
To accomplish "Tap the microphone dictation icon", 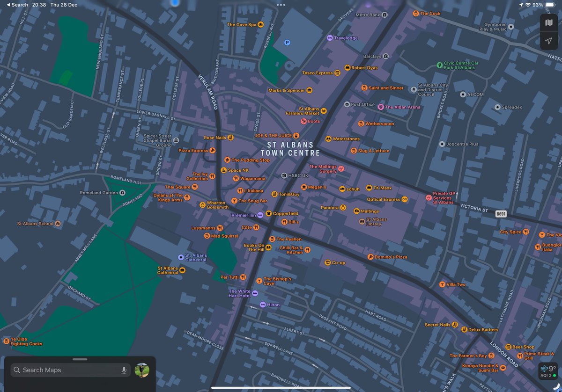I will tap(124, 370).
